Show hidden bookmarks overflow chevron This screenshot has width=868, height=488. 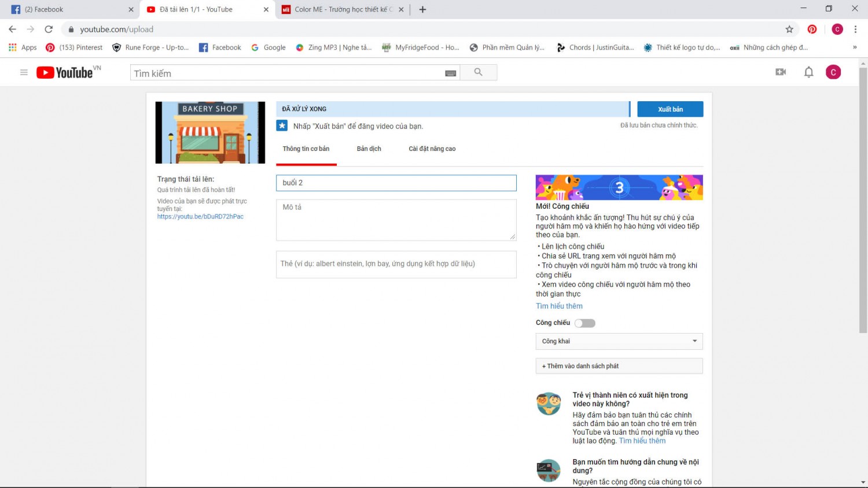855,47
